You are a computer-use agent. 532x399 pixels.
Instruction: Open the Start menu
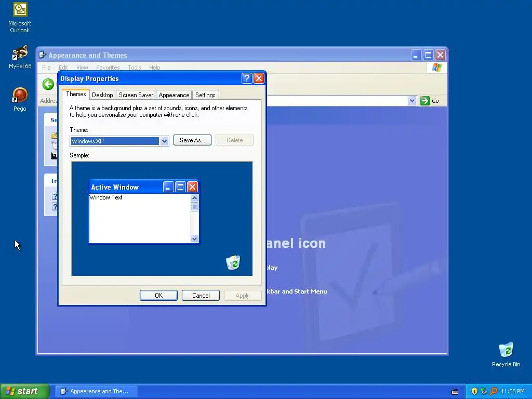click(x=24, y=391)
